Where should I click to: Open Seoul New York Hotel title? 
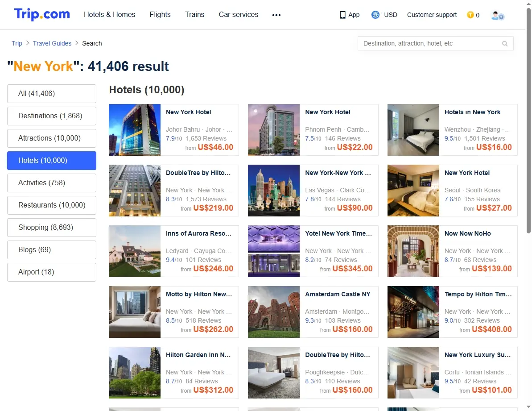[x=467, y=173]
